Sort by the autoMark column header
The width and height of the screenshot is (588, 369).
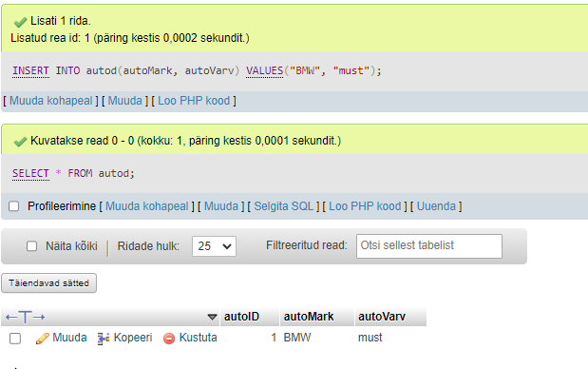(x=309, y=317)
